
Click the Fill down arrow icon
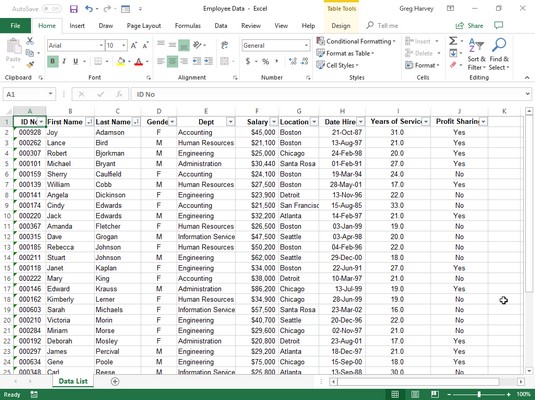[x=453, y=53]
